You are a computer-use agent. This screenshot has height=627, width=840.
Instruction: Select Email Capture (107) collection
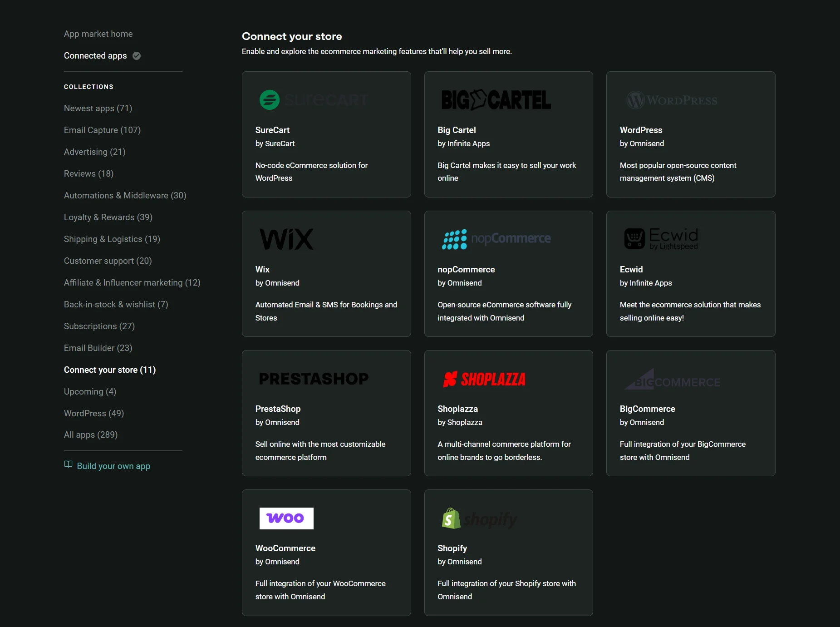[x=103, y=130]
